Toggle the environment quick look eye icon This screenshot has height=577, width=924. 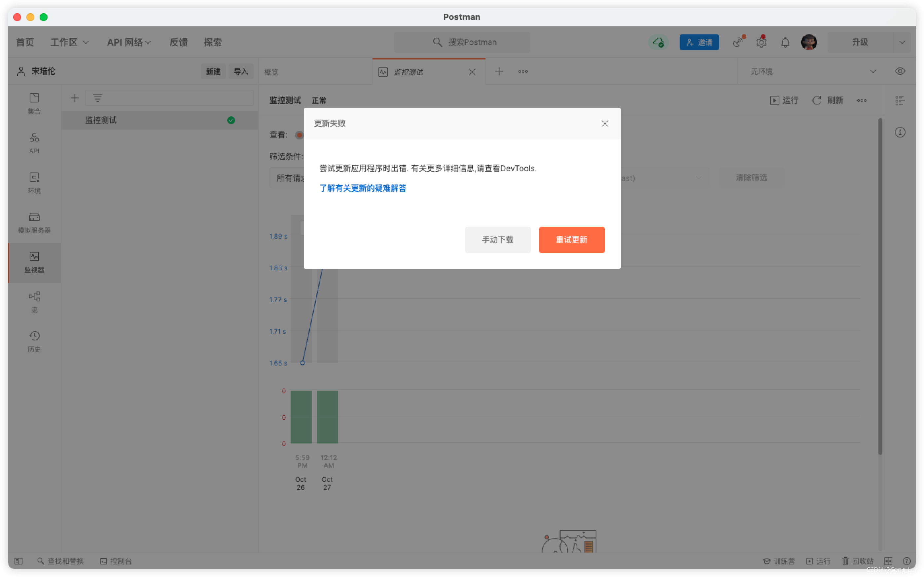(x=900, y=71)
